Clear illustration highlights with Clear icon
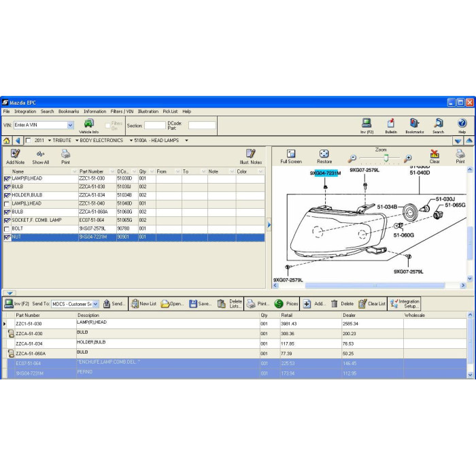The width and height of the screenshot is (476, 476). click(x=435, y=156)
